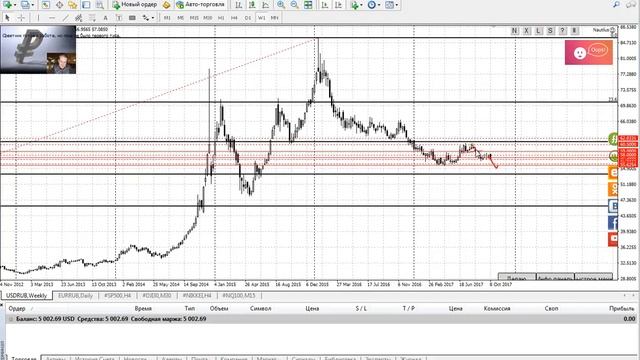The image size is (640, 360).
Task: Click the S button on chart
Action: click(550, 31)
